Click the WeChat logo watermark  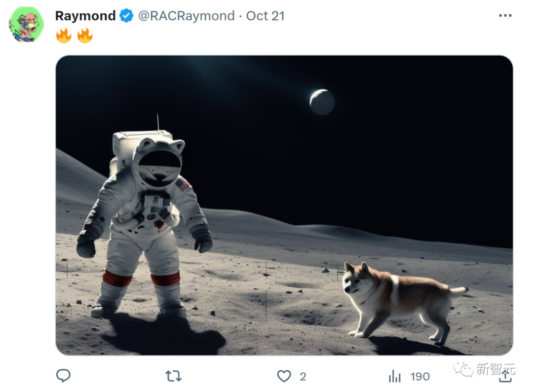[x=463, y=368]
